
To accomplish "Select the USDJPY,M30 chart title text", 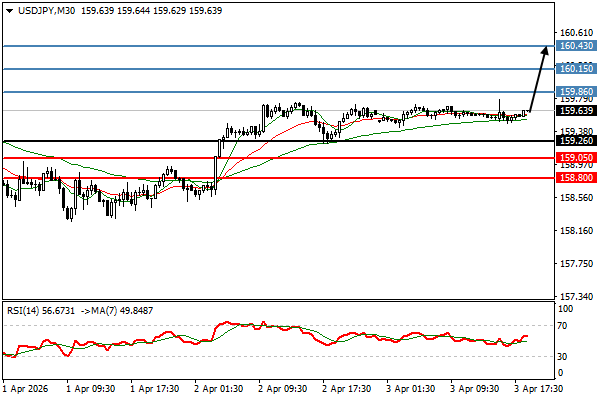I will coord(44,10).
